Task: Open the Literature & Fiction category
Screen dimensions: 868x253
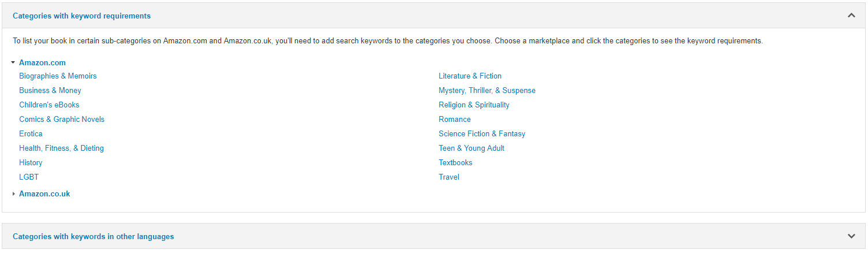Action: pyautogui.click(x=470, y=76)
